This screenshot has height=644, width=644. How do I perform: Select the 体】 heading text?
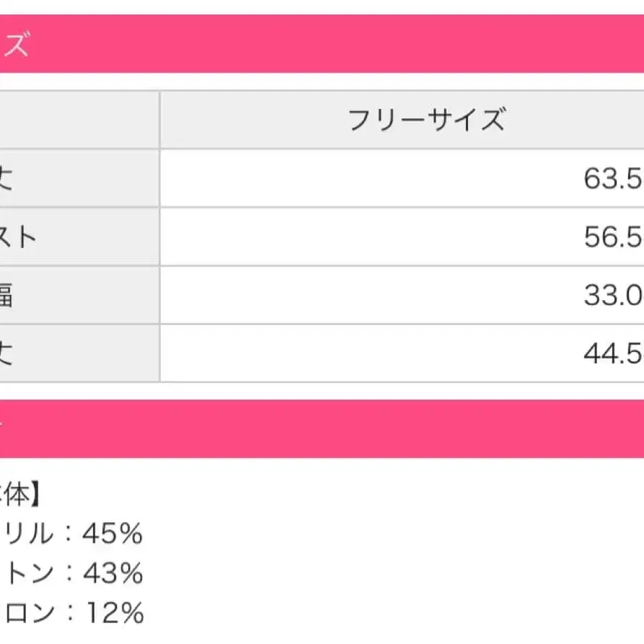click(x=22, y=495)
